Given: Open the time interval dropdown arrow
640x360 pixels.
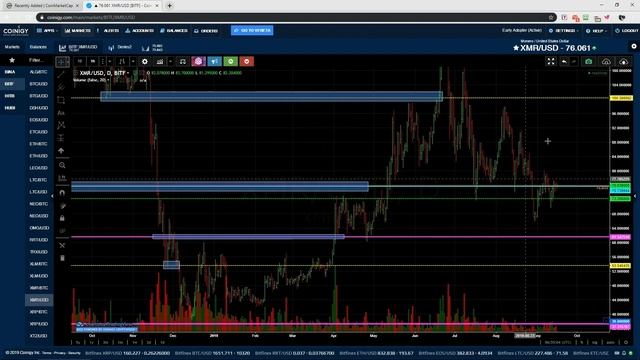Looking at the screenshot, I should point(109,62).
